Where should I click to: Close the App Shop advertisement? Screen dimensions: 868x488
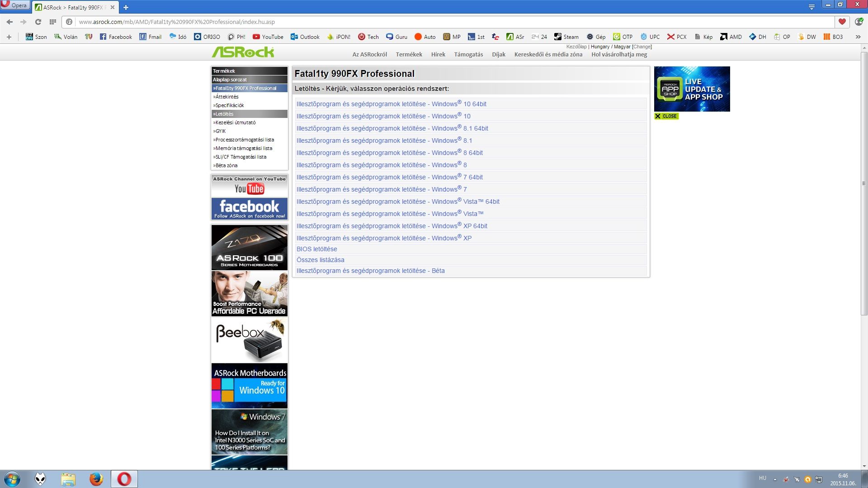666,116
